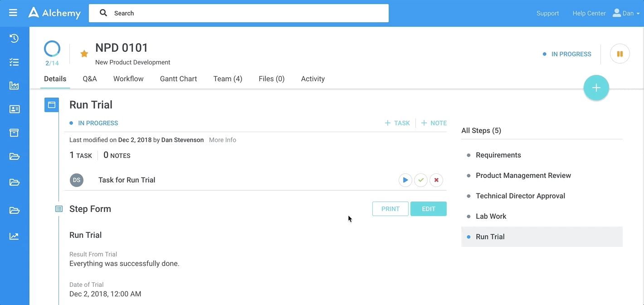Click the user profile silhouette icon
644x305 pixels.
coord(617,13)
